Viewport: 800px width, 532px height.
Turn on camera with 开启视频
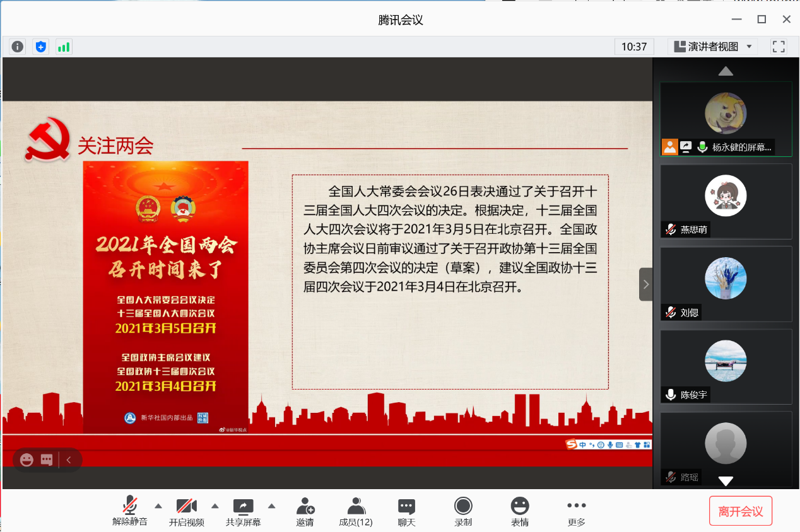click(187, 511)
